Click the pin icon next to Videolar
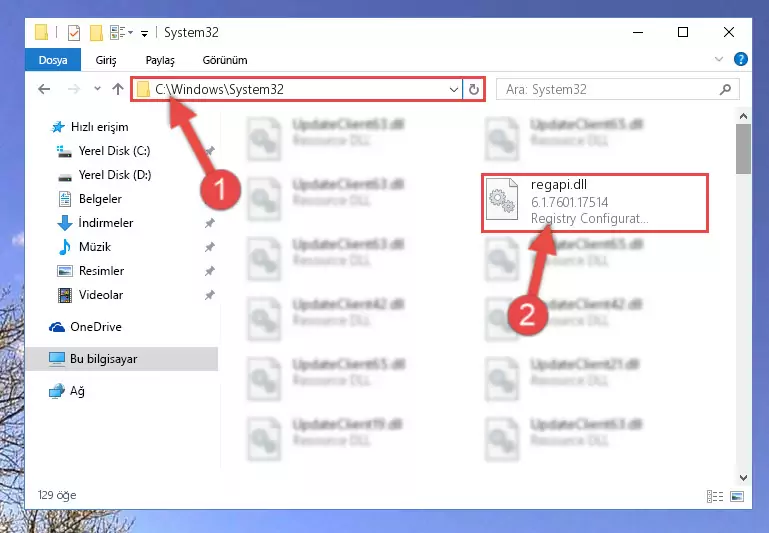This screenshot has width=769, height=533. [209, 295]
